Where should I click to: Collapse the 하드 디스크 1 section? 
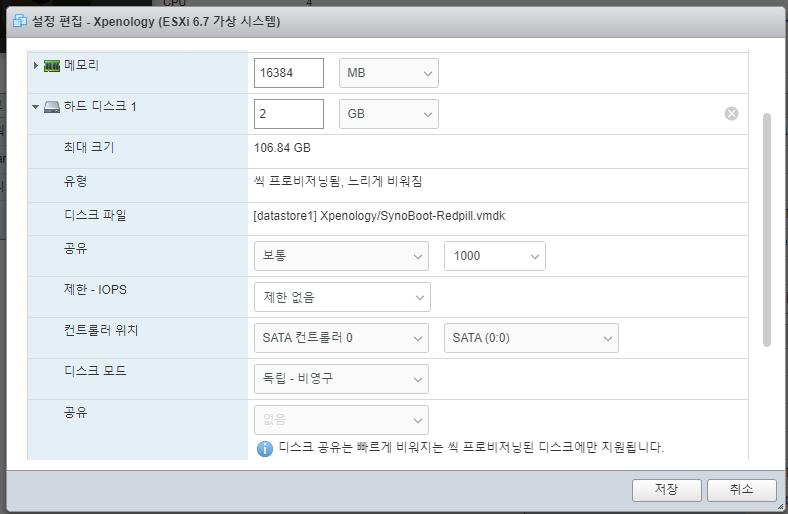(x=35, y=107)
